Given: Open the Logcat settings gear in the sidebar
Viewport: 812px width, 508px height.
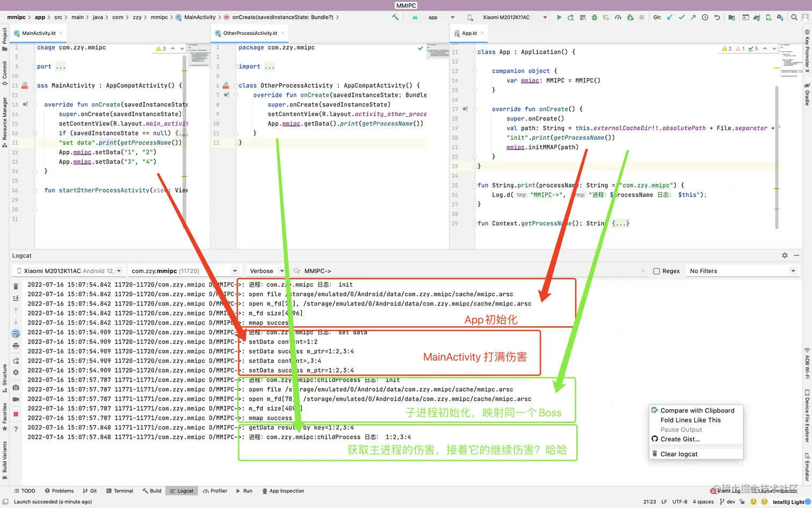Looking at the screenshot, I should click(16, 372).
